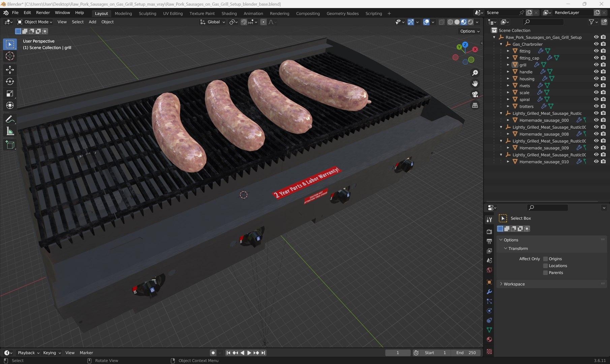The height and width of the screenshot is (364, 610).
Task: Jump to the last frame
Action: (x=263, y=353)
